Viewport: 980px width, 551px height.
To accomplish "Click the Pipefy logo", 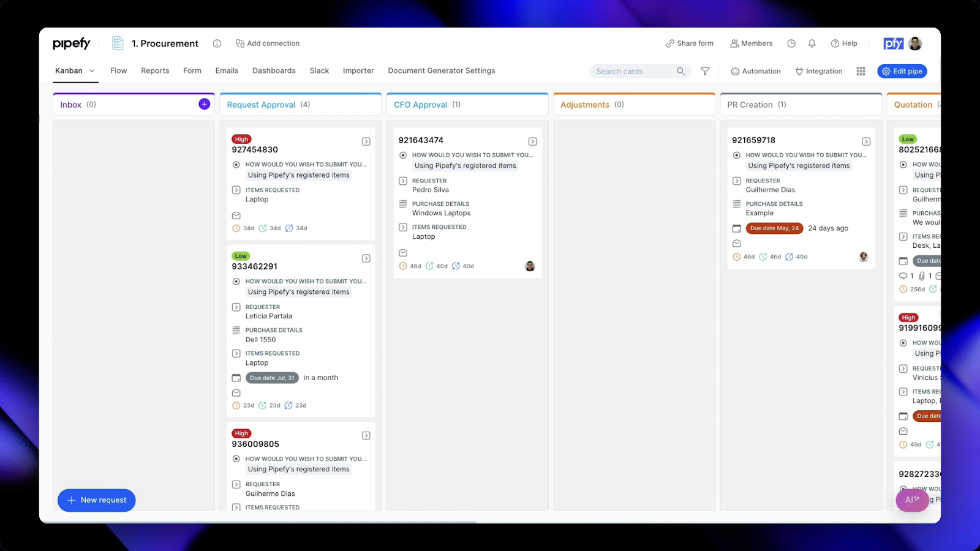I will (x=72, y=43).
